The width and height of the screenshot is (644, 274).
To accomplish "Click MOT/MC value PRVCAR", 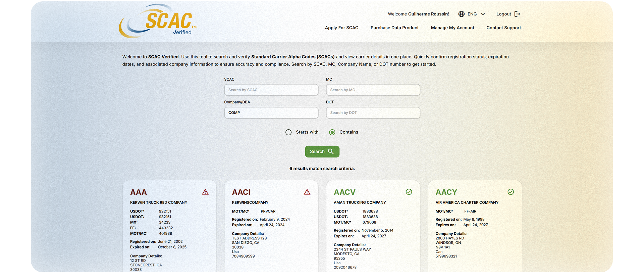I will 268,212.
